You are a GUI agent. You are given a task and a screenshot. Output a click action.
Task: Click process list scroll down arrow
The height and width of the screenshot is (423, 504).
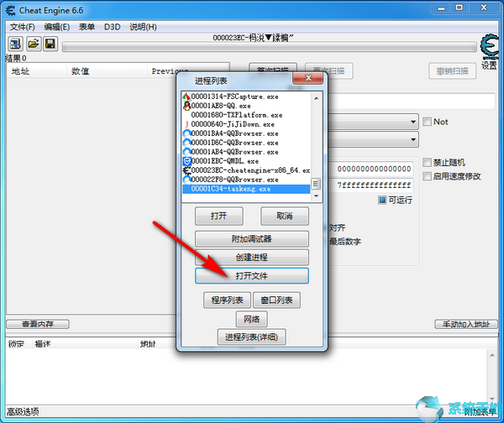(x=317, y=196)
